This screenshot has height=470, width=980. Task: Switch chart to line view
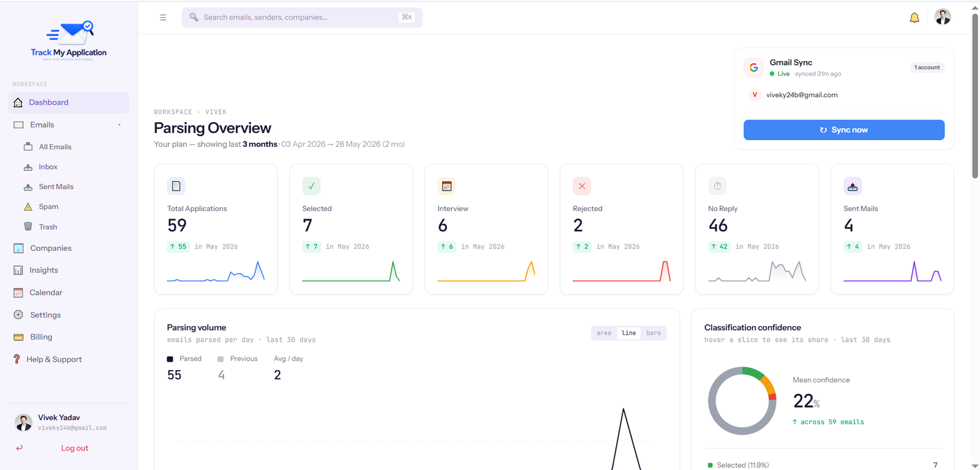point(628,333)
